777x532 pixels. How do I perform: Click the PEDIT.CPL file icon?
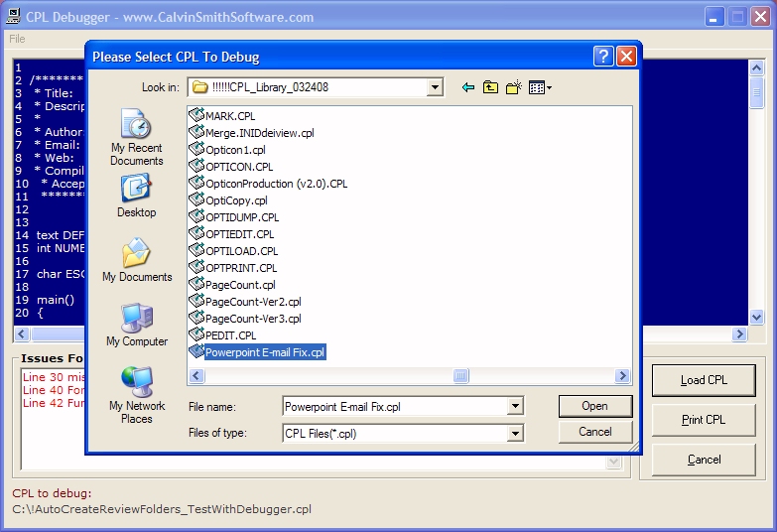click(196, 334)
